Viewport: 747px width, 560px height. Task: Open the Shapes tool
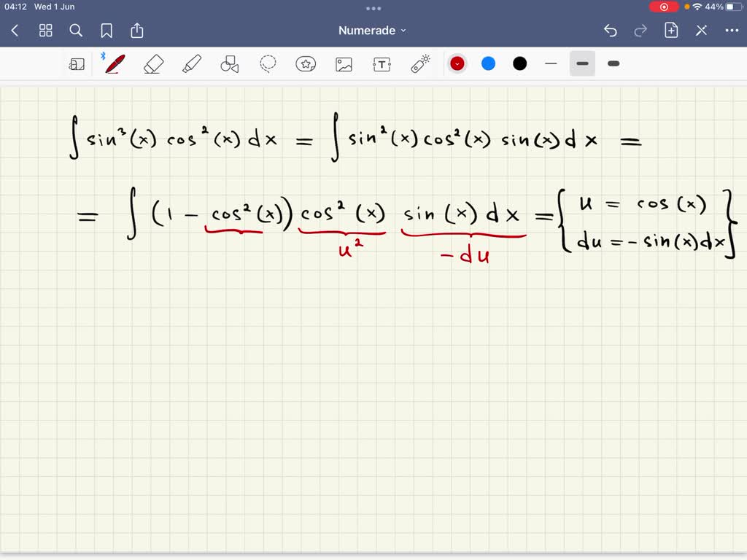click(230, 63)
